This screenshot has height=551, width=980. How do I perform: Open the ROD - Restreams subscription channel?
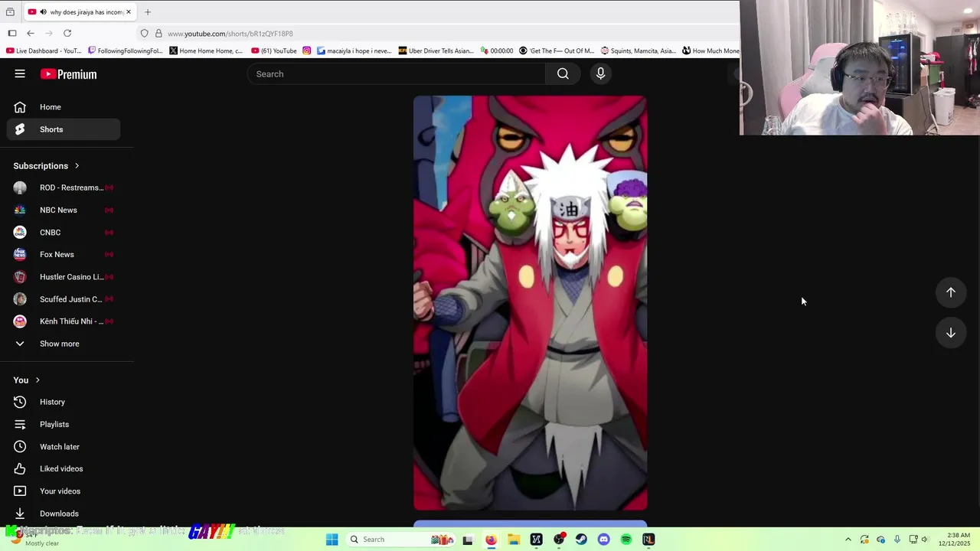tap(64, 187)
